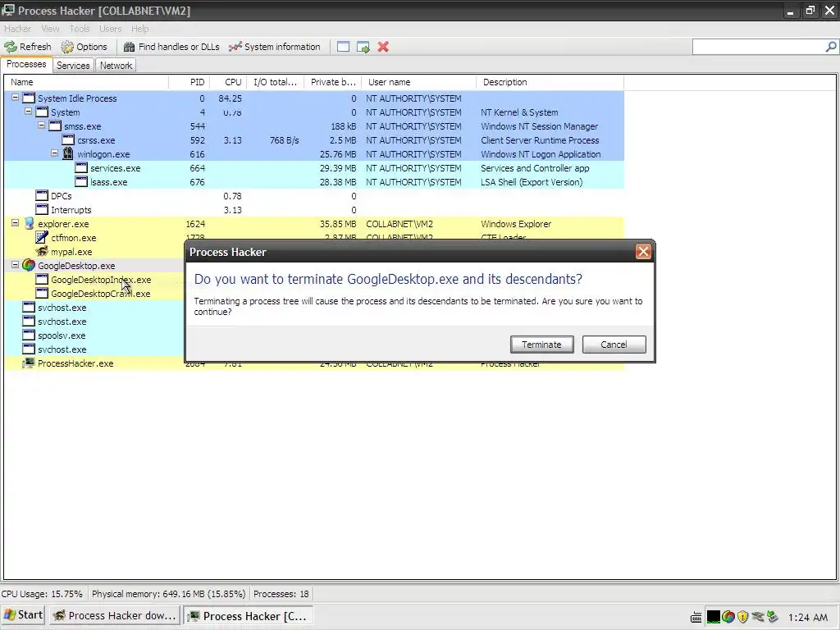The height and width of the screenshot is (630, 840).
Task: Collapse the explorer.exe tree node
Action: pyautogui.click(x=15, y=223)
